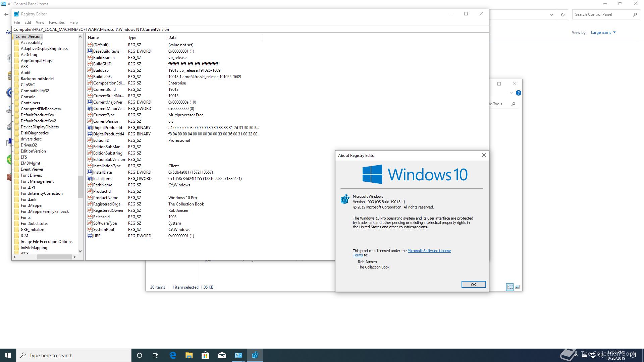Select the EditionVersion key
Image resolution: width=644 pixels, height=362 pixels.
click(x=33, y=151)
